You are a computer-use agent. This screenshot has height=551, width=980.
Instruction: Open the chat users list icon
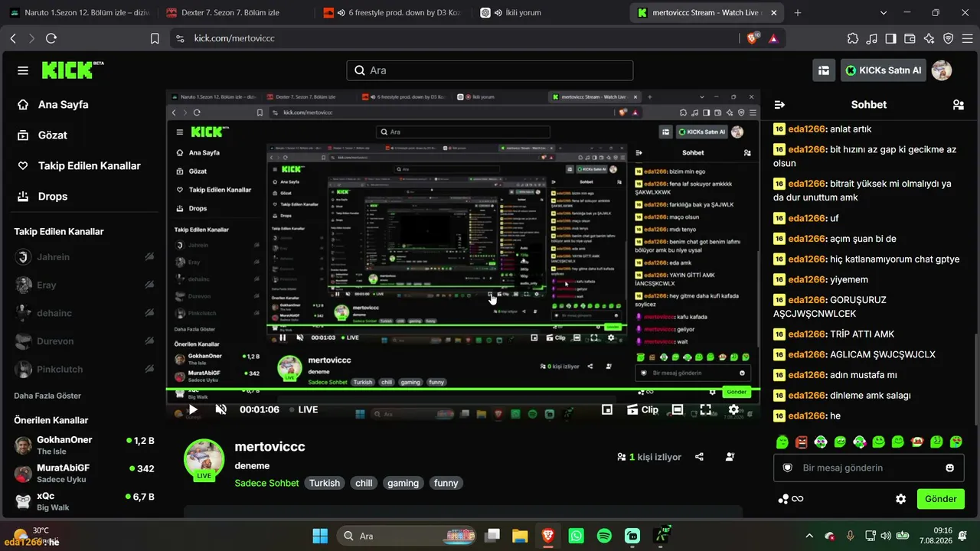point(958,105)
